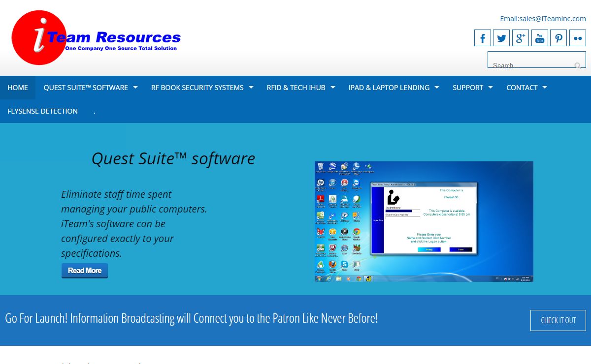Click the Quest Suite desktop screenshot image
591x364 pixels.
point(424,221)
